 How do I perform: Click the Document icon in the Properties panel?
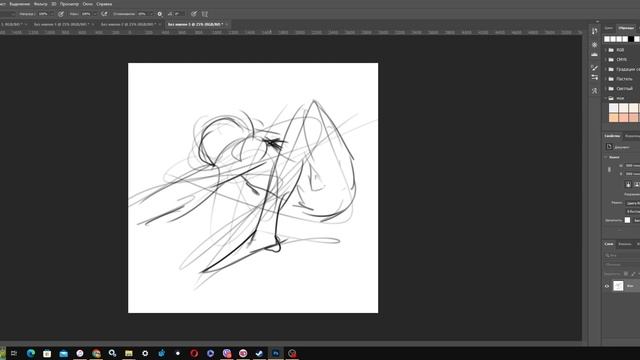609,147
